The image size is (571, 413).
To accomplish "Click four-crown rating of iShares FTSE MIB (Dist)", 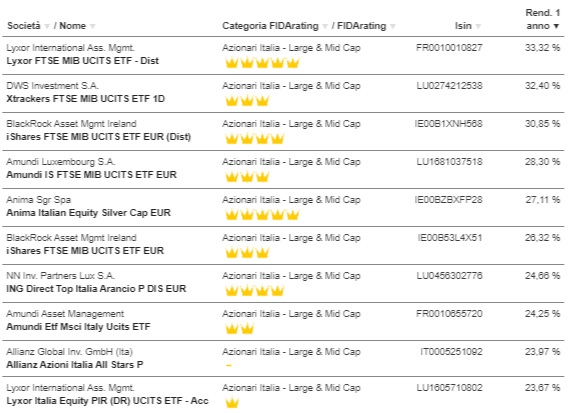I will [255, 139].
